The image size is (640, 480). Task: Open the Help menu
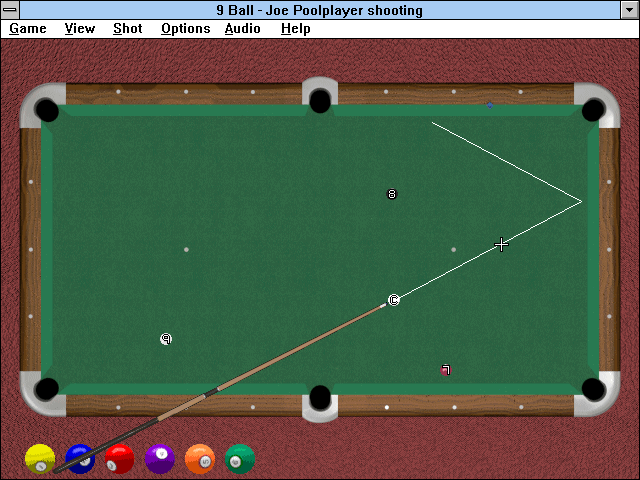point(296,29)
